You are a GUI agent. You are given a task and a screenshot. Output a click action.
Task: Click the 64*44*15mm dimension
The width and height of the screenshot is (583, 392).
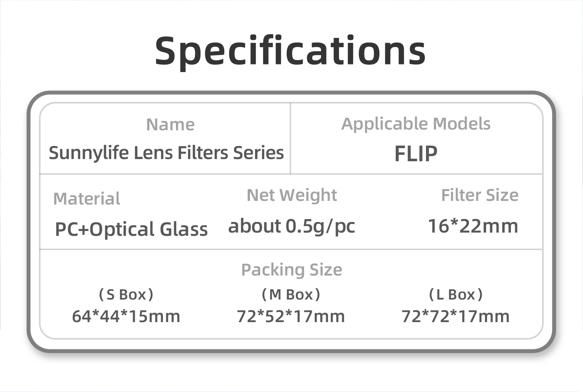point(126,316)
